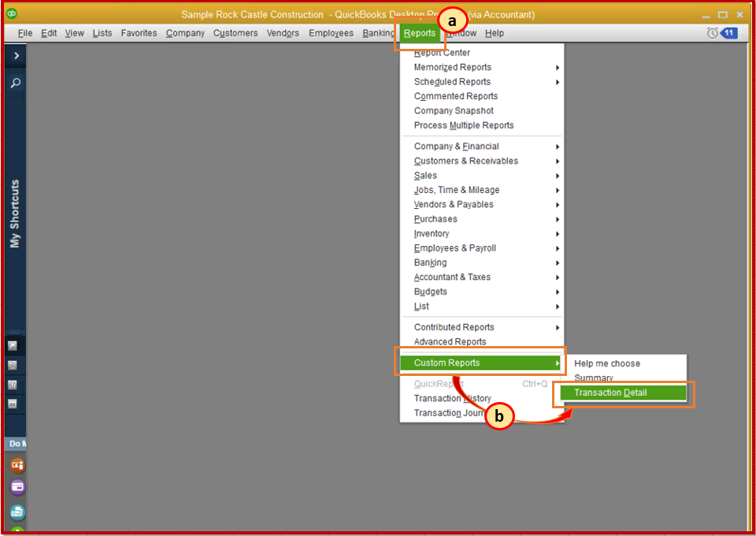Expand Purchases reports submenu
Viewport: 756px width, 536px height.
click(x=482, y=218)
